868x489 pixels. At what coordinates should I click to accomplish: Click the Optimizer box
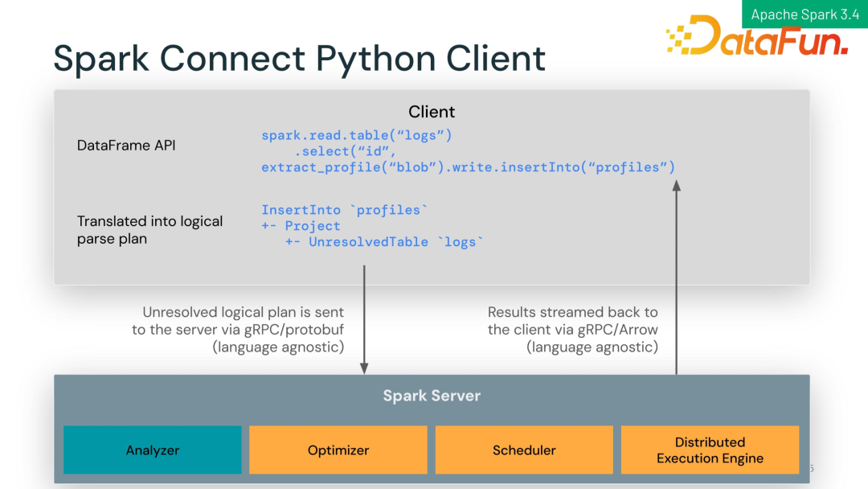(x=338, y=450)
